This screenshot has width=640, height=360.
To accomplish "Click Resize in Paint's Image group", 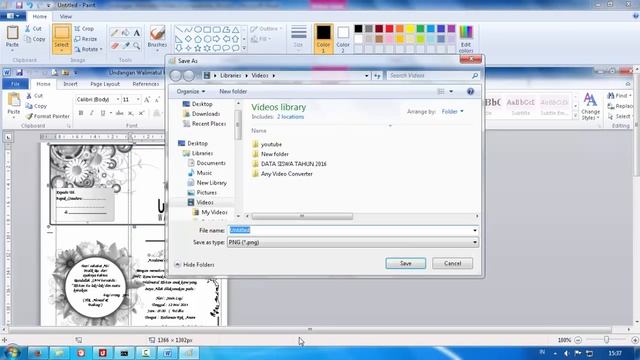I will (86, 39).
